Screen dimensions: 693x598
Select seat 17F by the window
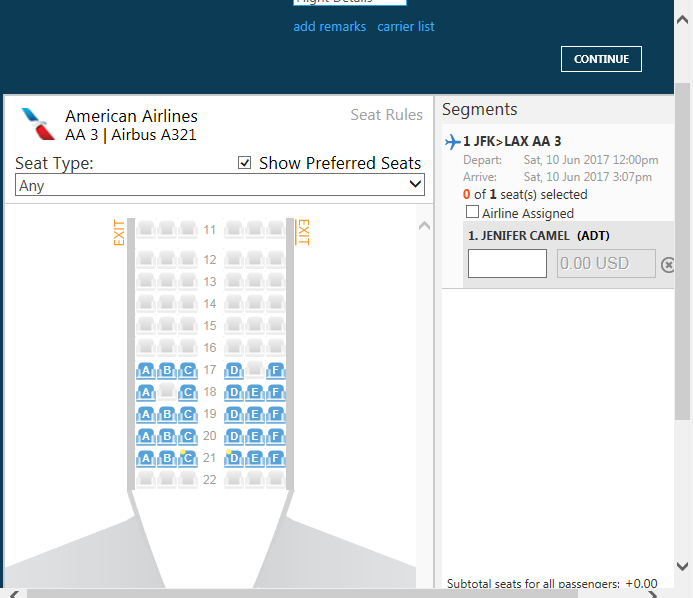pos(276,370)
